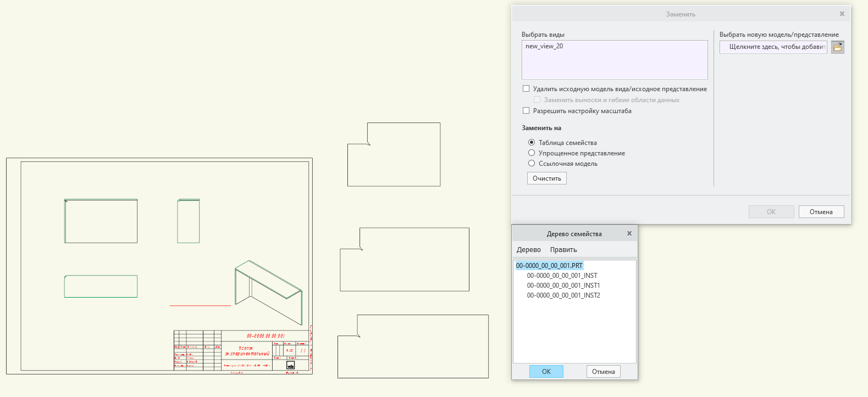Select instance 00-0000_00_00_001_INST1
The height and width of the screenshot is (397, 868).
[x=563, y=286]
